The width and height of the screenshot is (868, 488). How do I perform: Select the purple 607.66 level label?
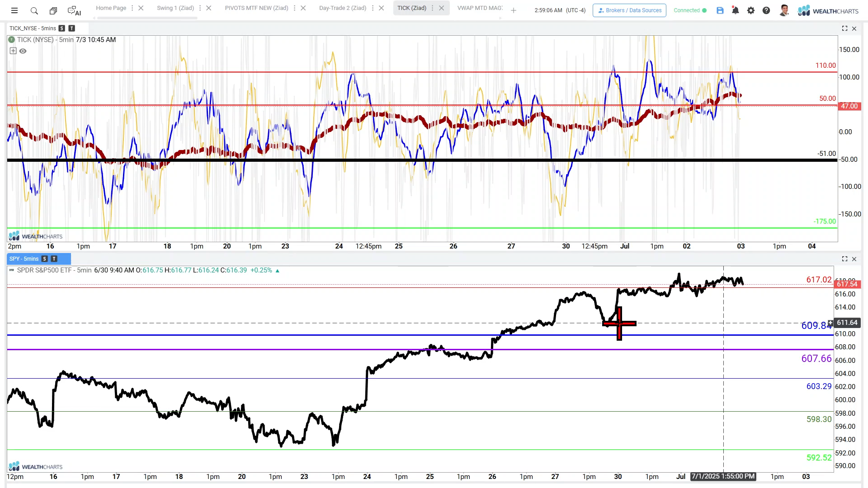(x=816, y=359)
